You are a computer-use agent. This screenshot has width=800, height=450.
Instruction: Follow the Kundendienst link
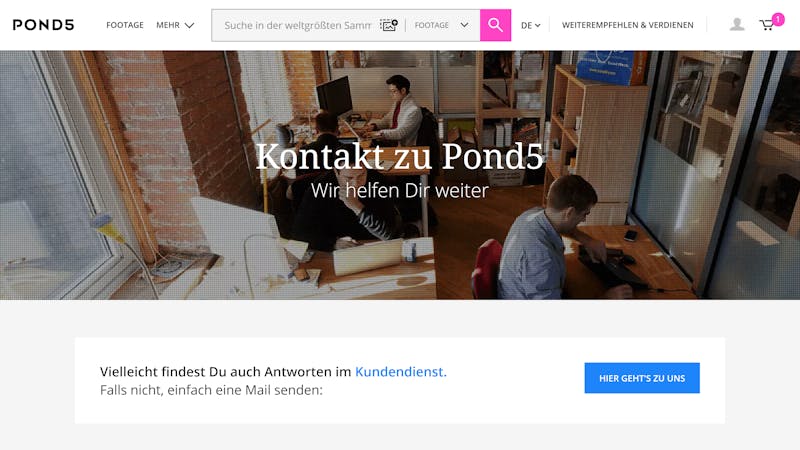[x=401, y=372]
